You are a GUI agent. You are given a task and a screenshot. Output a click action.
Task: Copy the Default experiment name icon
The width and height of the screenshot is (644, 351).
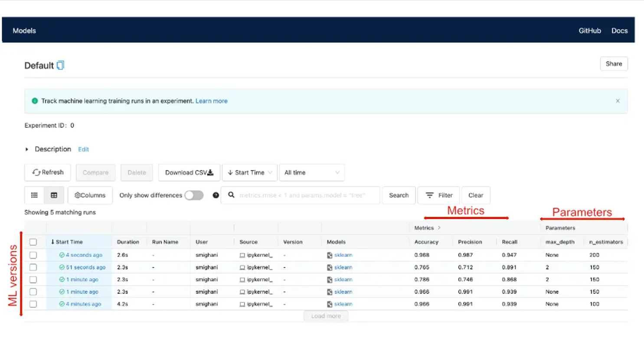[x=61, y=65]
